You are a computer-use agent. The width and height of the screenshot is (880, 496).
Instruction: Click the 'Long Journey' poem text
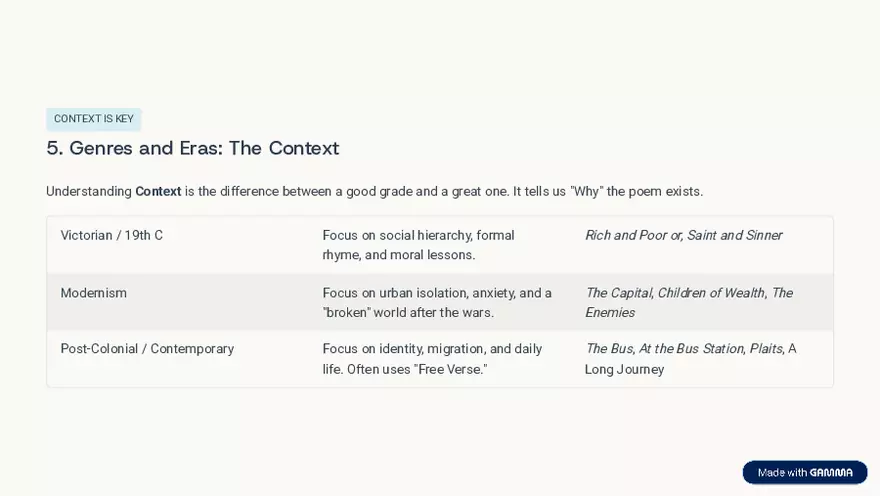624,369
